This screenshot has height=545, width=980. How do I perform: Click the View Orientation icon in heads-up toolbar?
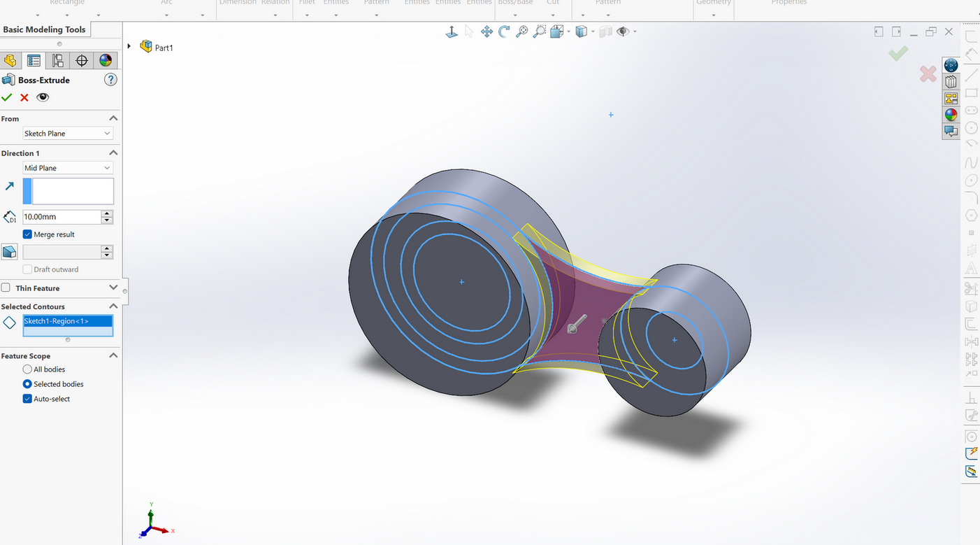tap(452, 31)
